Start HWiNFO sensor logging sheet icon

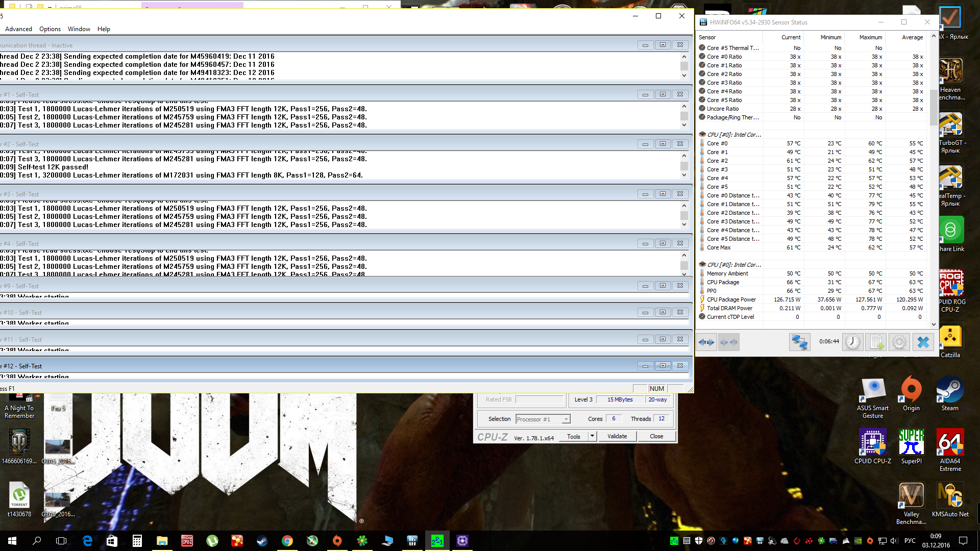[x=877, y=342]
